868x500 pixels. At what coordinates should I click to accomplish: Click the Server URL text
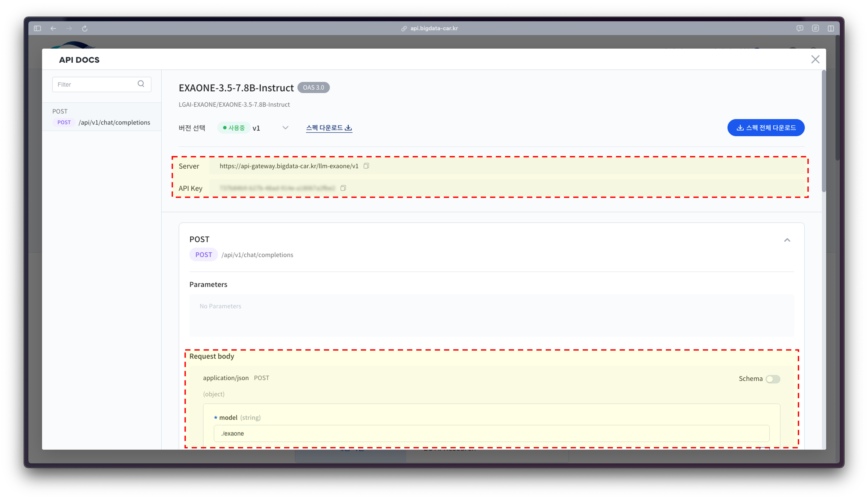click(x=289, y=166)
